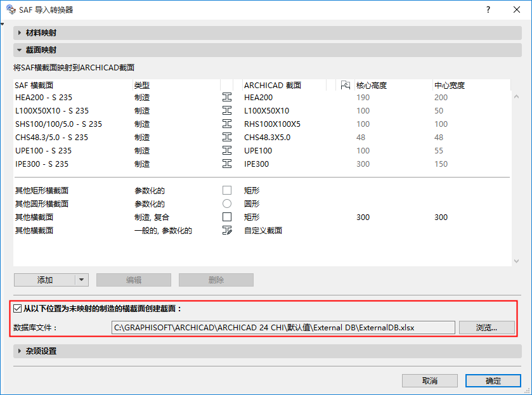Open the 添加 button dropdown arrow
Screen dimensions: 532x395
point(81,280)
